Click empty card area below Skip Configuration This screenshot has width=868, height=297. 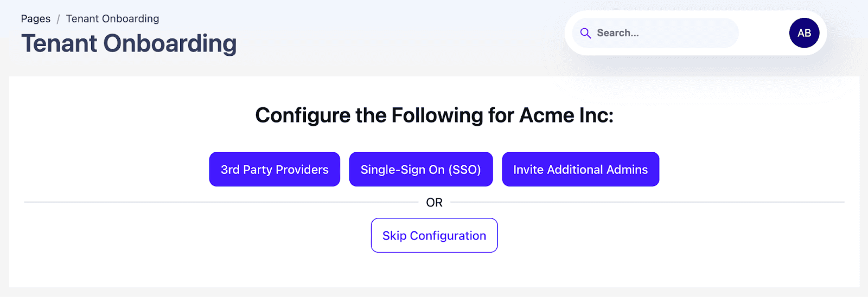click(x=434, y=270)
